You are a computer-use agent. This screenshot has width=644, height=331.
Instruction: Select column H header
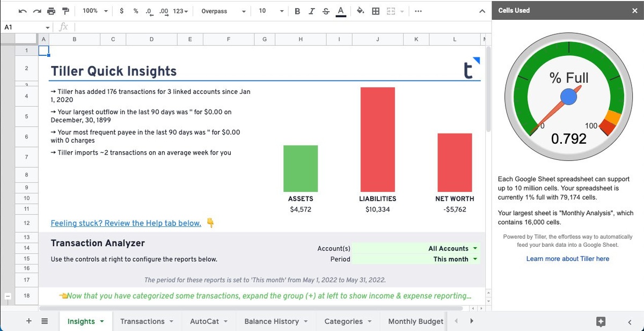point(301,39)
